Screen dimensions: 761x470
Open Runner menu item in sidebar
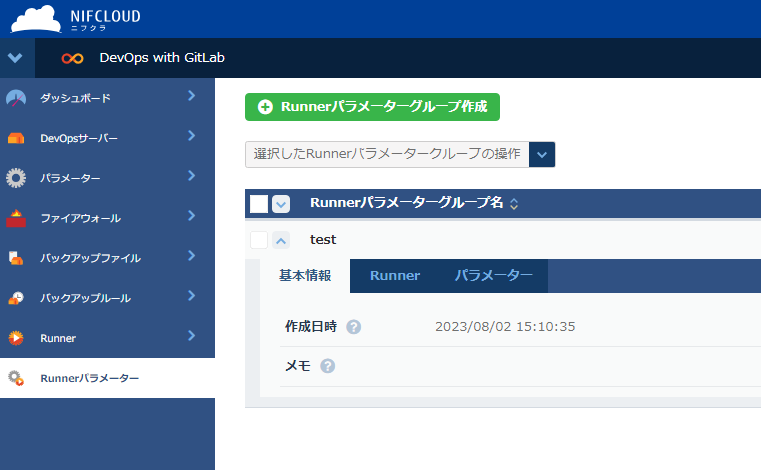point(107,338)
